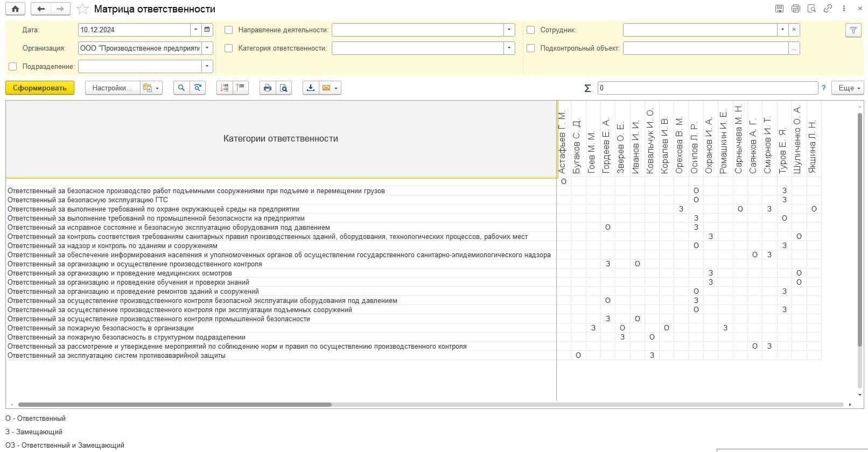Enable the Сотрудник checkbox
This screenshot has width=868, height=452.
point(530,30)
